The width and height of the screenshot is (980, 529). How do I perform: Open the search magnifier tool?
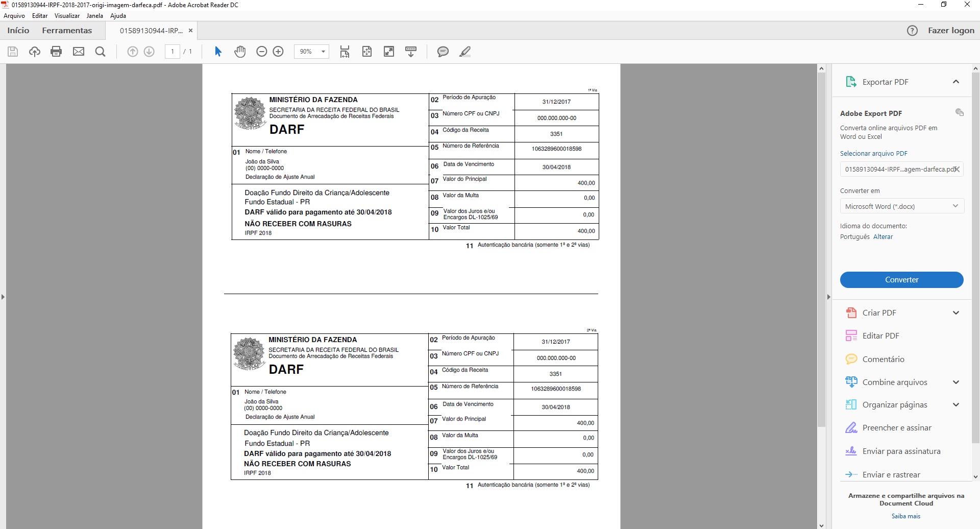point(101,52)
